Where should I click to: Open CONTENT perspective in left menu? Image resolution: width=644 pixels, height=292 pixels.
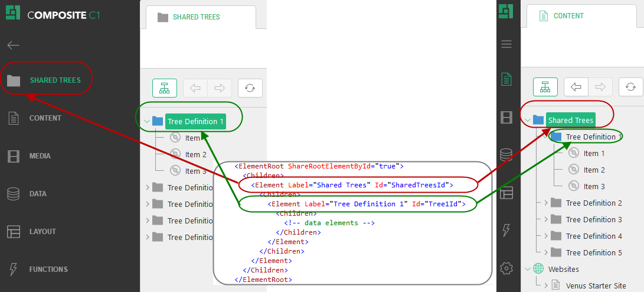tap(45, 118)
